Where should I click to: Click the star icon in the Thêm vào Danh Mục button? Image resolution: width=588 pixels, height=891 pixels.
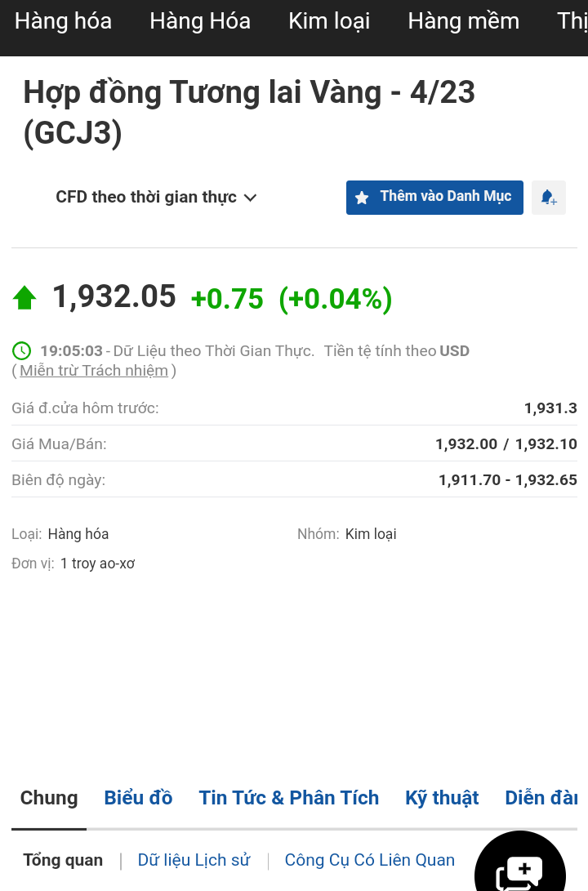coord(362,198)
